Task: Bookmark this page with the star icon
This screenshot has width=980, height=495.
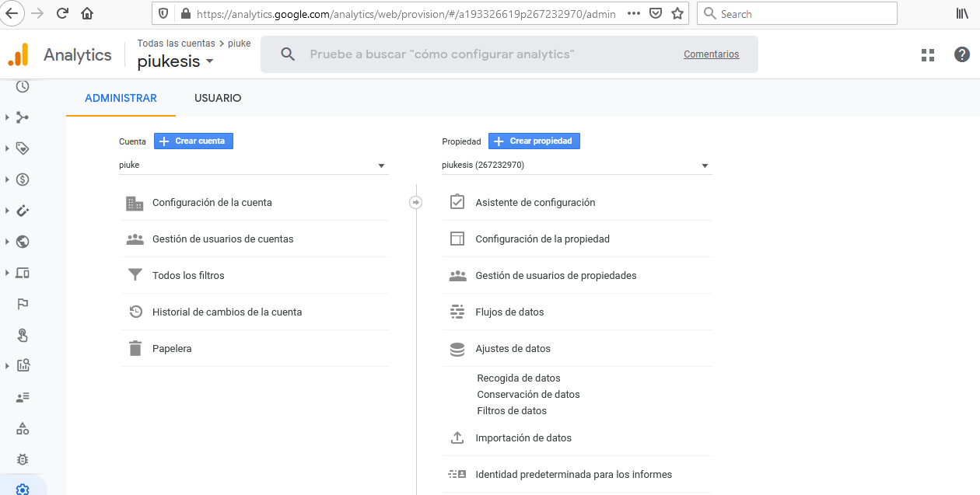Action: (x=677, y=13)
